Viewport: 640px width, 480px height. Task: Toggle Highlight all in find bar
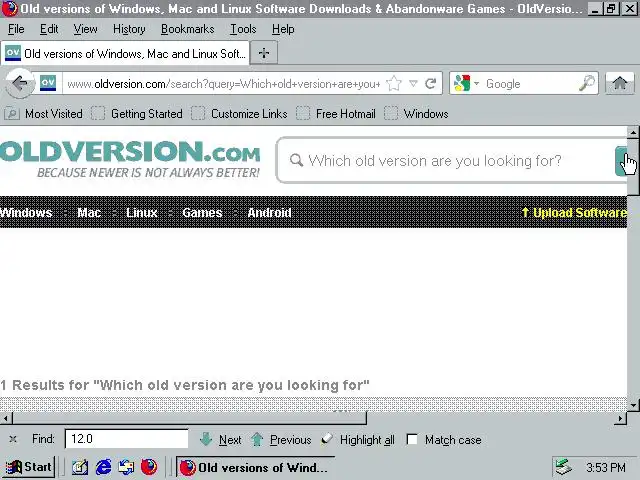[x=358, y=440]
